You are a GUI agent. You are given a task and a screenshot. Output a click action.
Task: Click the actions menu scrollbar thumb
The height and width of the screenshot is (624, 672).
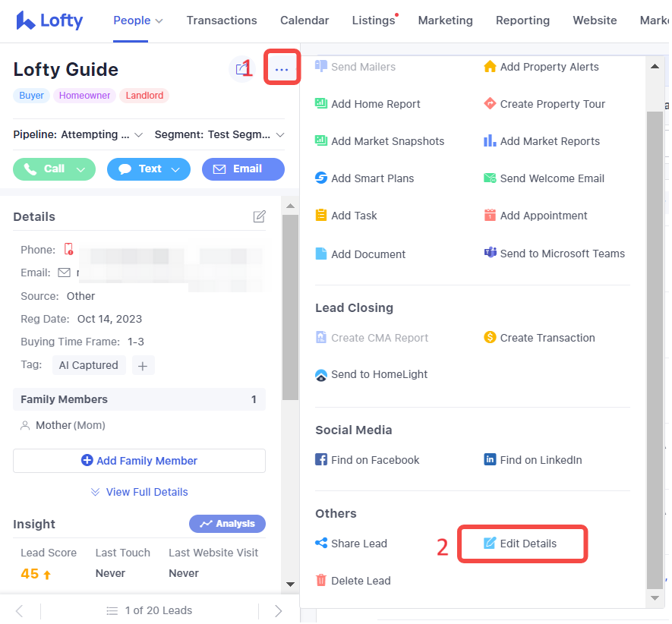(655, 350)
